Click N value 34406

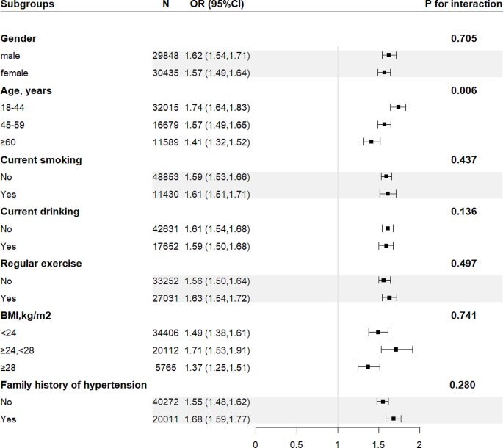point(165,333)
